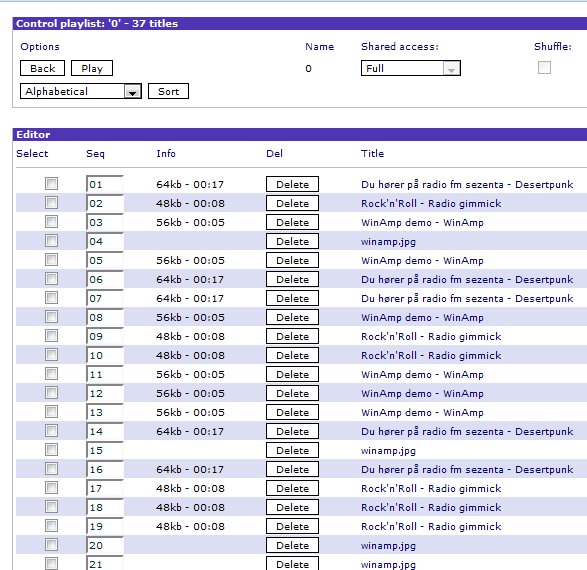Tick the select checkbox for row 01
Screen dimensions: 587x570
51,184
